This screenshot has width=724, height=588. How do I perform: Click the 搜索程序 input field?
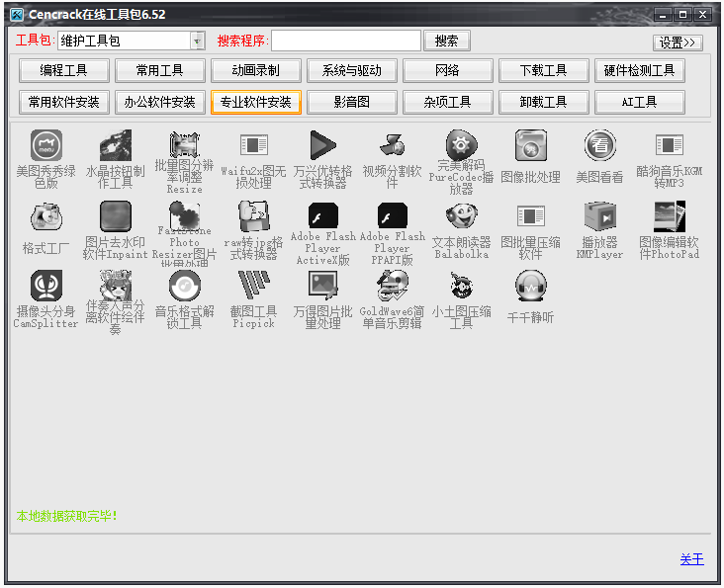click(x=345, y=41)
